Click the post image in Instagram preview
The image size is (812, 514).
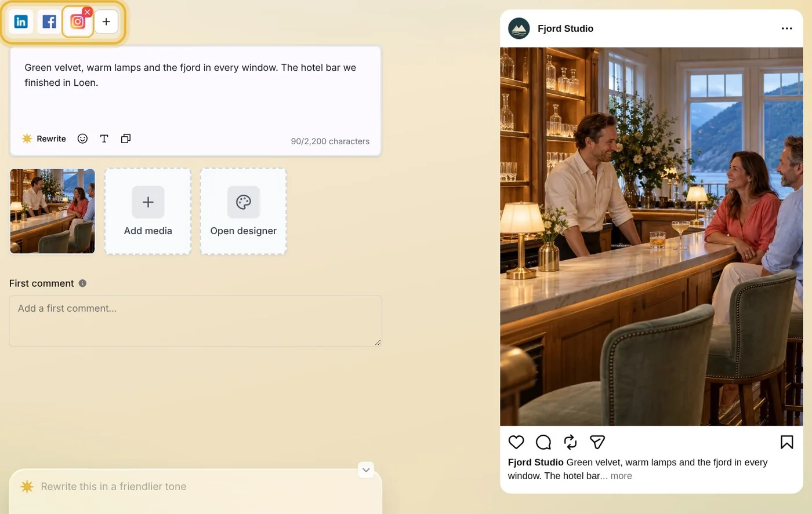pyautogui.click(x=651, y=236)
